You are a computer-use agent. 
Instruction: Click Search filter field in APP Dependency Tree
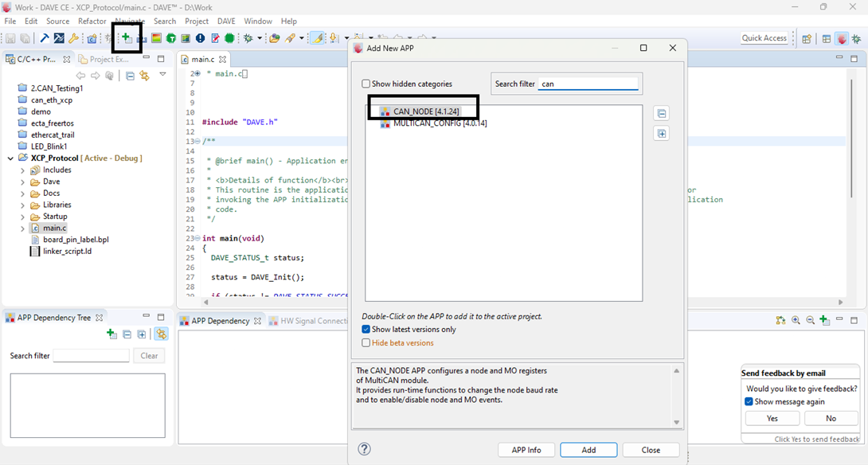point(92,355)
